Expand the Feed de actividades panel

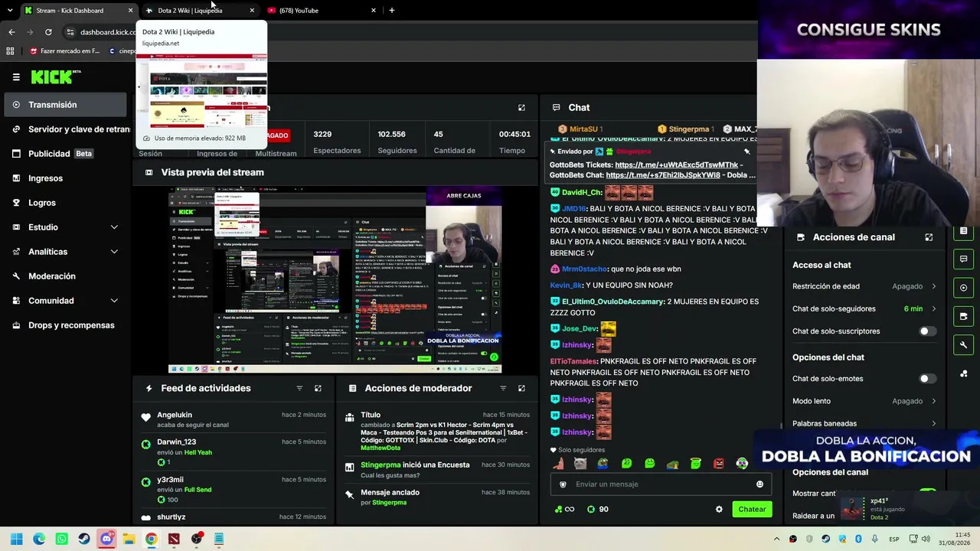[318, 389]
